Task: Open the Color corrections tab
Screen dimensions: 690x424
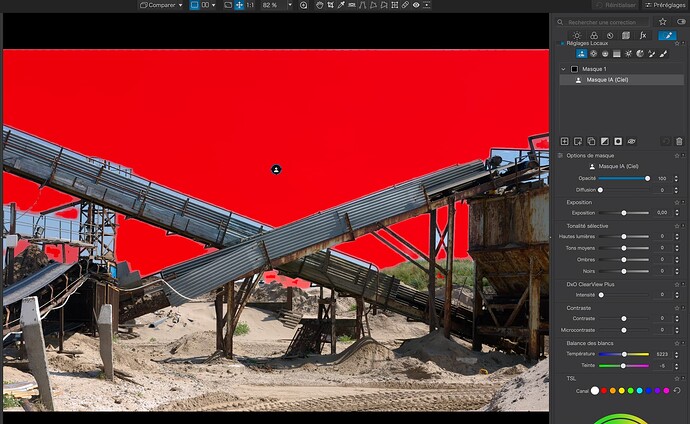Action: coord(594,36)
